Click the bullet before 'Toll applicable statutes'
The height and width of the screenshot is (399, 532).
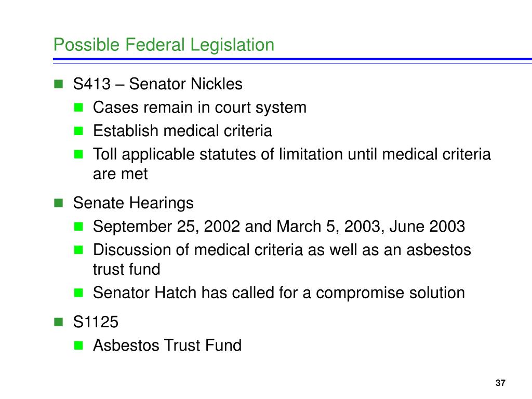[x=78, y=154]
